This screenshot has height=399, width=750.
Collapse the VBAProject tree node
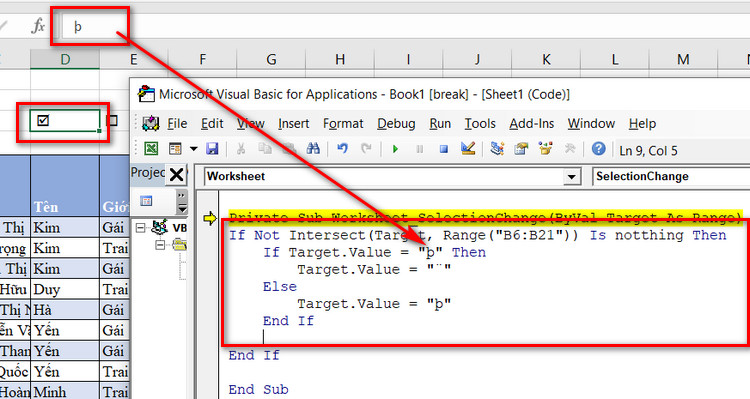140,227
